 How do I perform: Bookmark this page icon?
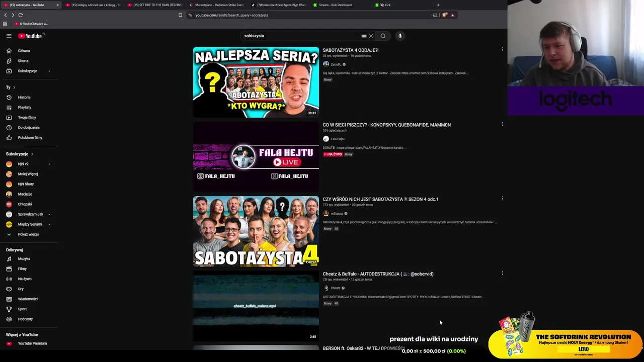(x=180, y=15)
